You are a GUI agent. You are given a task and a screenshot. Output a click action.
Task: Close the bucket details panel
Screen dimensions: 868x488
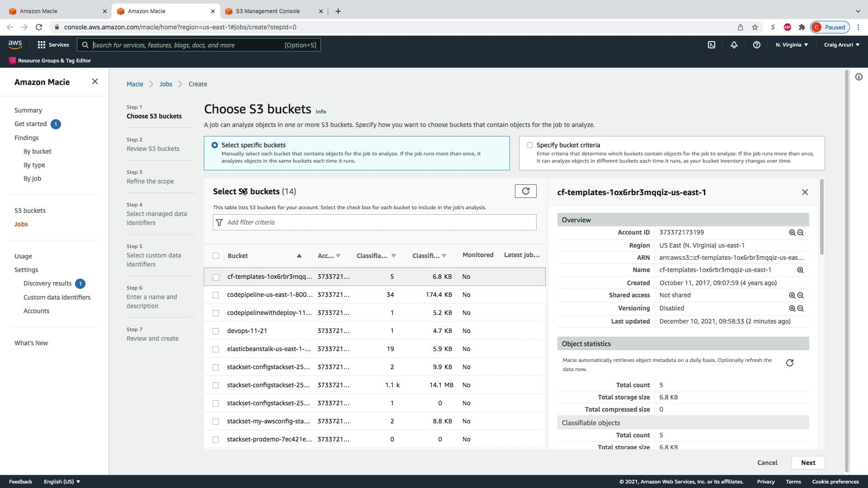tap(805, 192)
